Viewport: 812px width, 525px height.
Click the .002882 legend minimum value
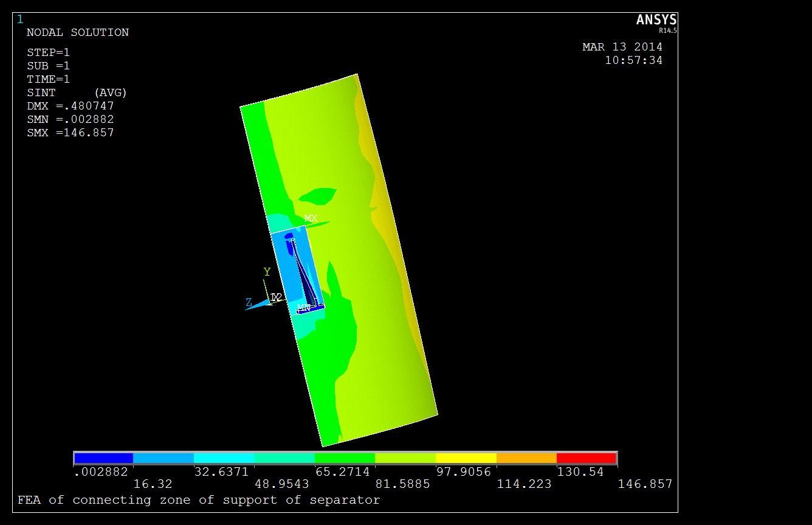[101, 472]
